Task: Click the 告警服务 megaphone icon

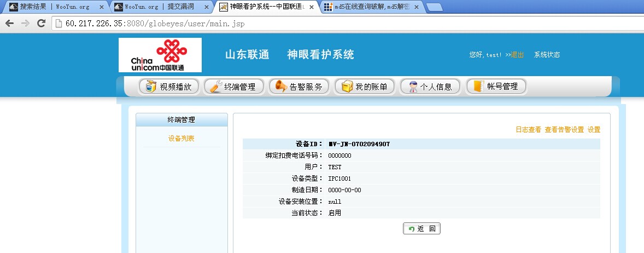Action: [x=281, y=87]
